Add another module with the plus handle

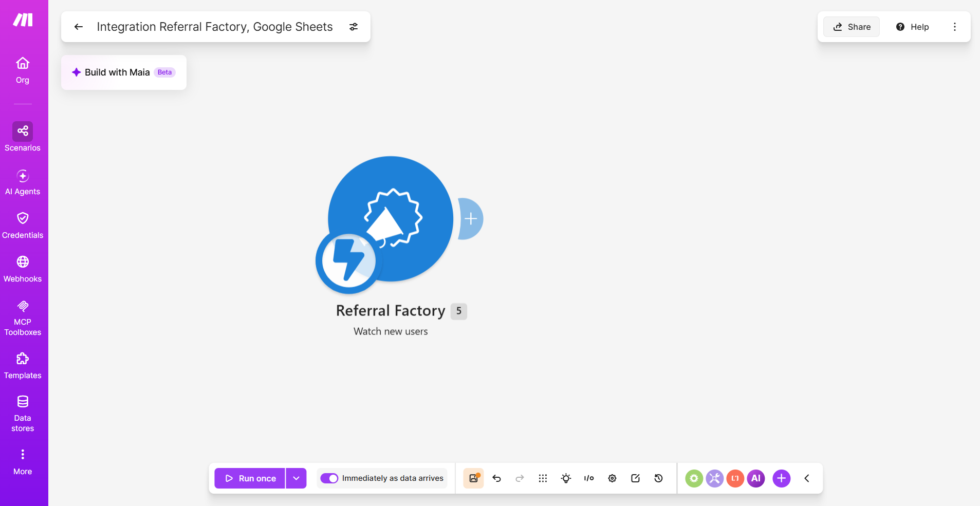(x=471, y=219)
